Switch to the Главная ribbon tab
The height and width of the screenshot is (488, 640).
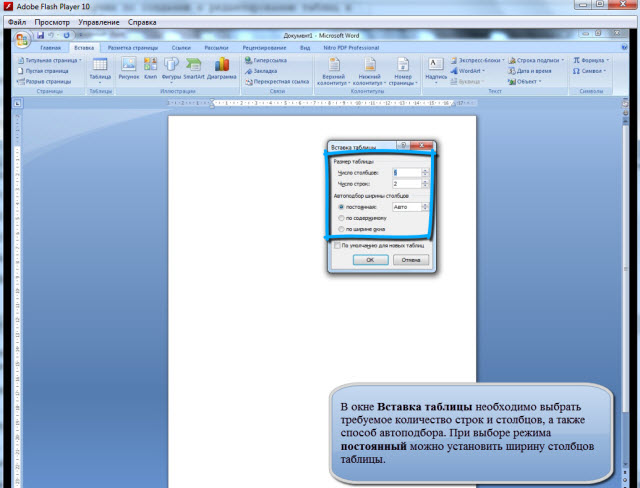pyautogui.click(x=51, y=48)
